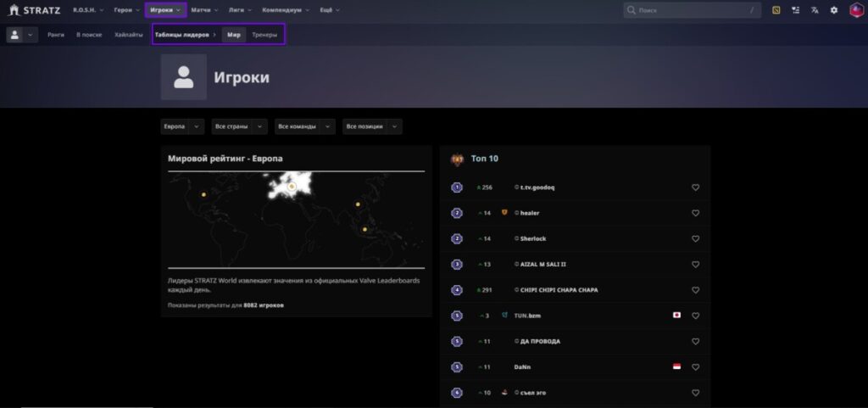Screen dimensions: 868x408
Task: Switch to the Тренеры tab
Action: pos(264,35)
